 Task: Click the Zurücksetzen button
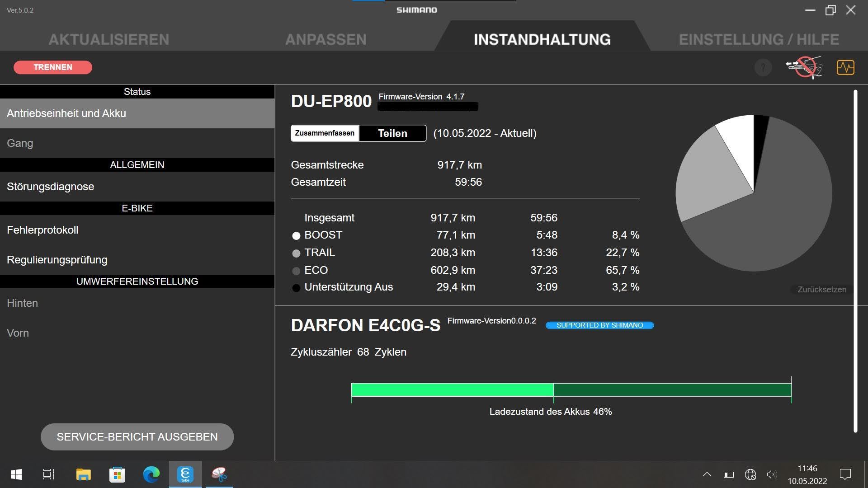(821, 290)
